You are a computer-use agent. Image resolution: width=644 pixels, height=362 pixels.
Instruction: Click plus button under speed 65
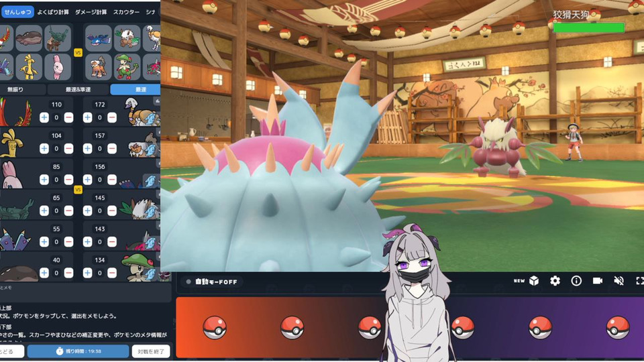point(44,211)
